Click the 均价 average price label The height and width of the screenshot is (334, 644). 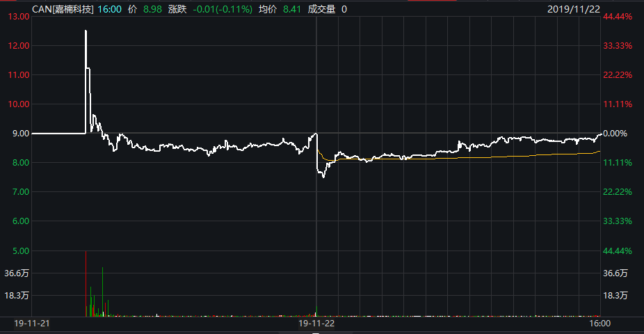[267, 9]
